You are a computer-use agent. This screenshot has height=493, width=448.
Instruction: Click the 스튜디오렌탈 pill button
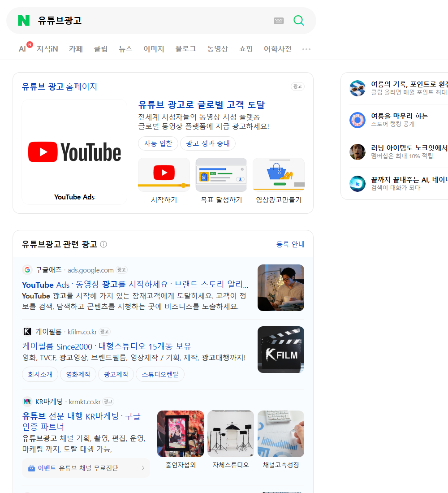160,374
